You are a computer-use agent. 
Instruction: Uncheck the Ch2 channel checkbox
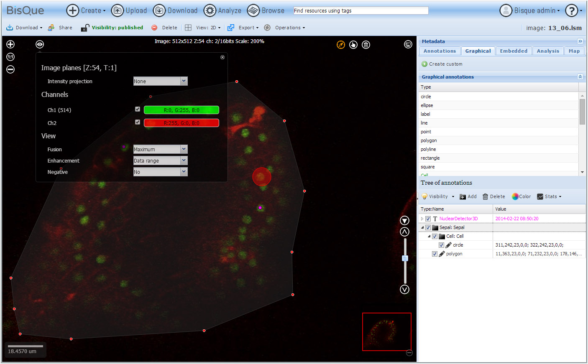click(138, 122)
